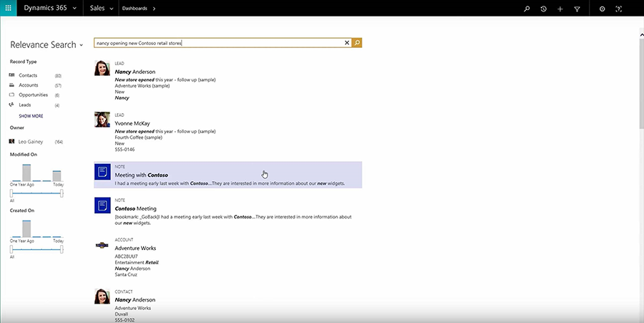Open the Meeting with Contoso note
644x323 pixels.
[228, 175]
